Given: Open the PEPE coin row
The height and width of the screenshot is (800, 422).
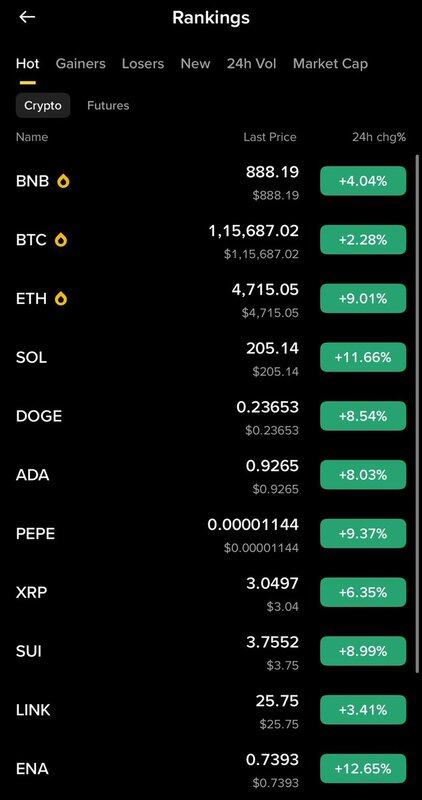Looking at the screenshot, I should coord(211,534).
